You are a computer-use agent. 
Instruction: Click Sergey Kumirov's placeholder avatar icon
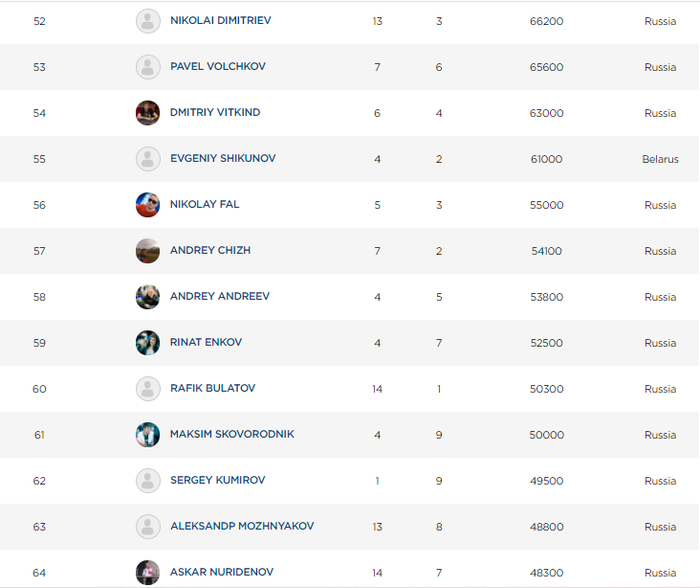click(x=148, y=481)
